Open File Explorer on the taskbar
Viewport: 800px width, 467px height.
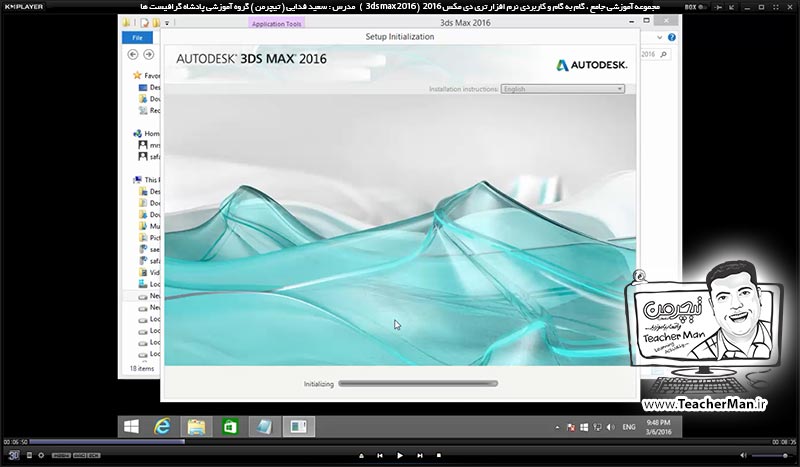coord(196,426)
